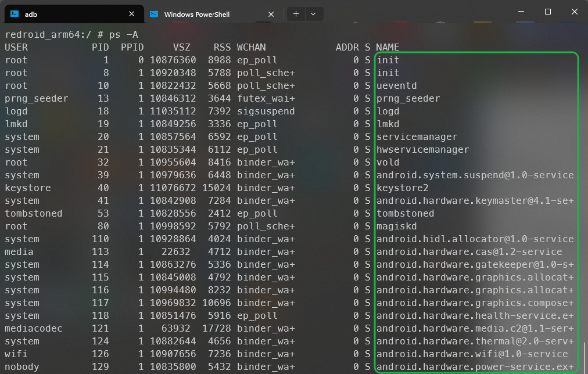Click the process name 'prng_seeder'

(x=408, y=99)
